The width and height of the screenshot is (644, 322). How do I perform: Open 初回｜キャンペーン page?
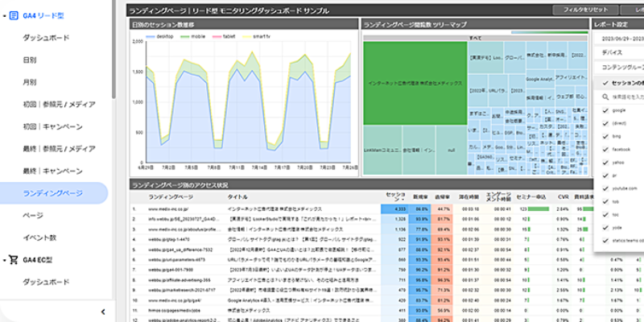pyautogui.click(x=52, y=126)
